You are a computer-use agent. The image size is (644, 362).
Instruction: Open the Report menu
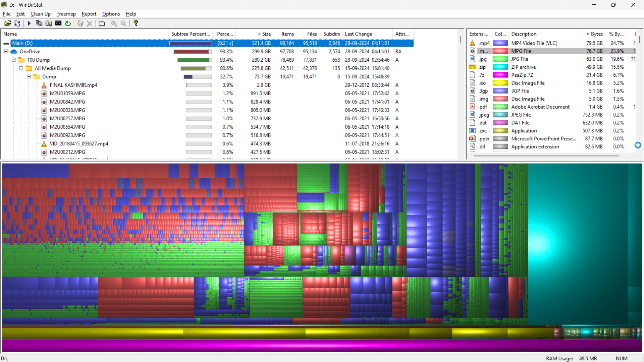click(x=89, y=14)
